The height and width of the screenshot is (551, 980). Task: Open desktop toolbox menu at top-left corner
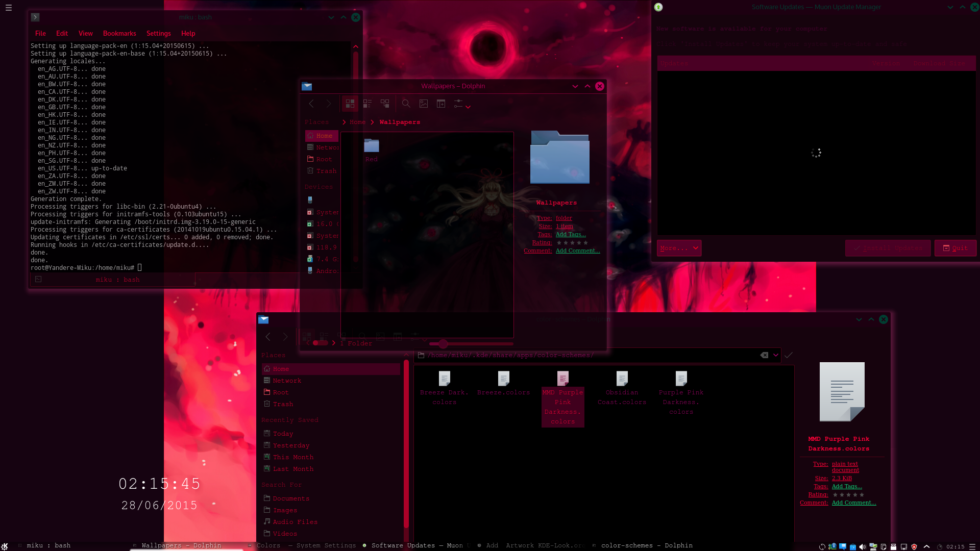tap(9, 8)
